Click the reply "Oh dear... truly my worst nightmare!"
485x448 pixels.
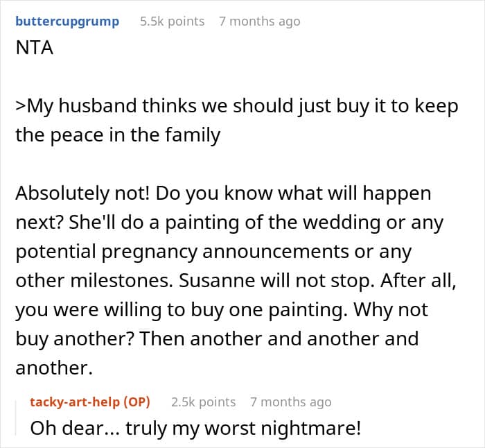point(195,428)
